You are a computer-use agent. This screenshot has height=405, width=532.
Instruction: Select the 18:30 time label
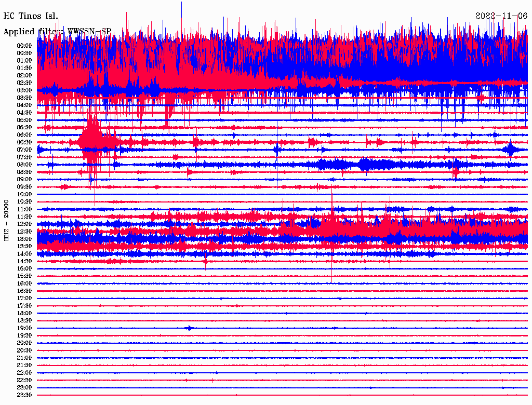tap(24, 321)
